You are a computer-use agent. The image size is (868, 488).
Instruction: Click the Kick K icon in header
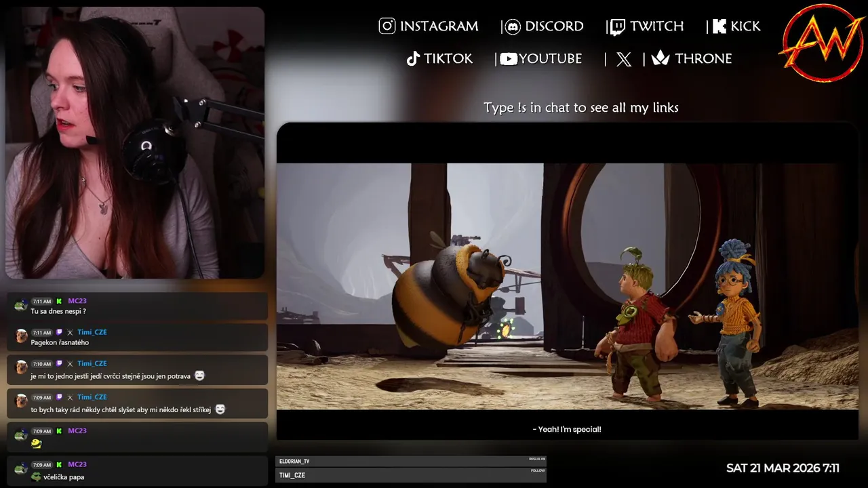coord(719,26)
